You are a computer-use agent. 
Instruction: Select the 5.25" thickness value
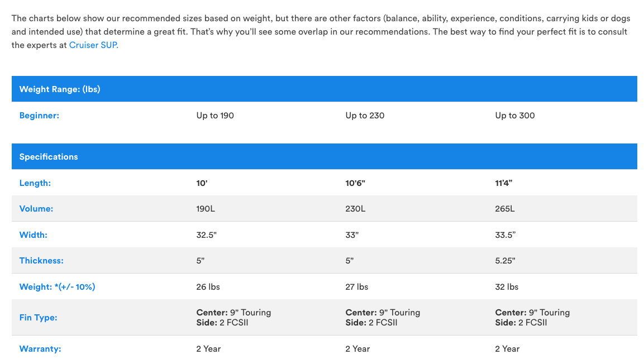point(505,261)
